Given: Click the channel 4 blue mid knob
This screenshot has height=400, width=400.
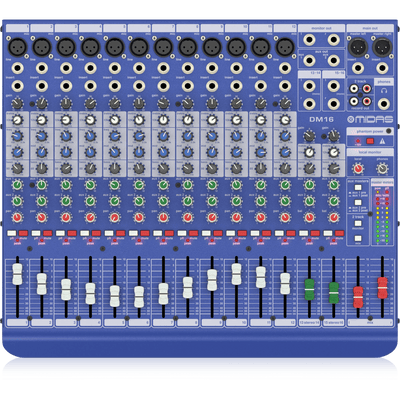Looking at the screenshot, I should [90, 152].
